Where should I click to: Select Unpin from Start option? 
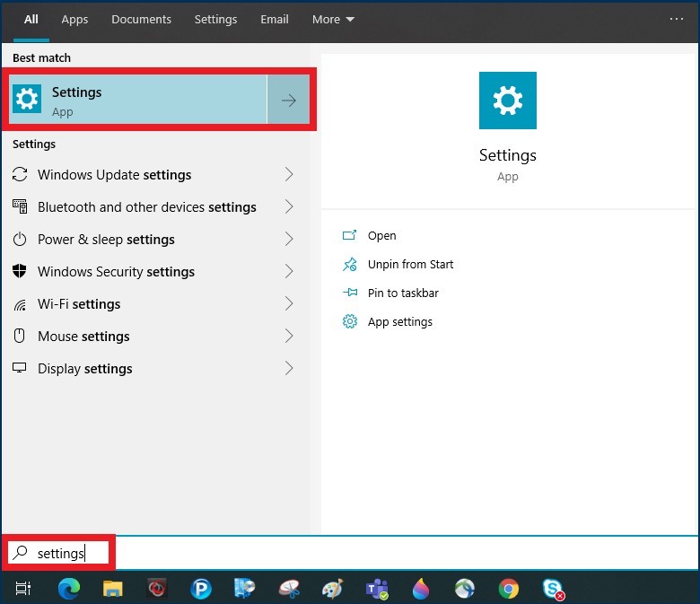(x=410, y=264)
